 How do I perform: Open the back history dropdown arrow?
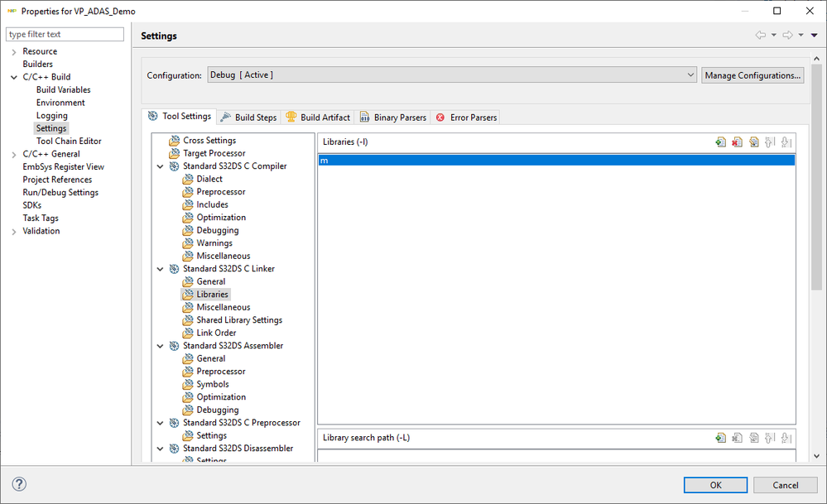tap(774, 35)
